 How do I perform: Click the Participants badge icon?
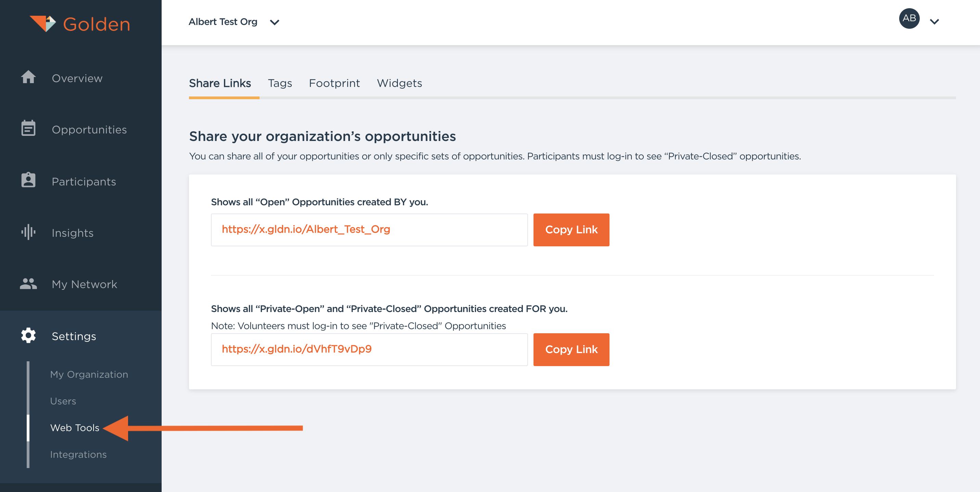click(x=28, y=180)
